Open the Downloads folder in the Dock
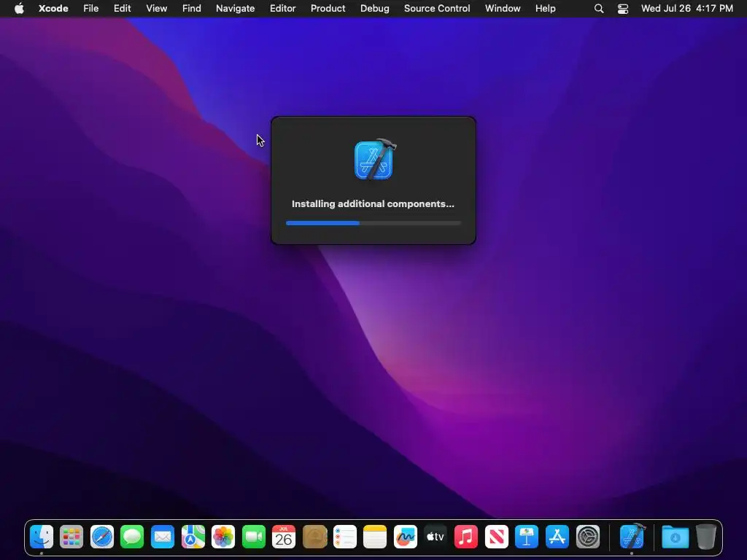747x560 pixels. [x=675, y=537]
